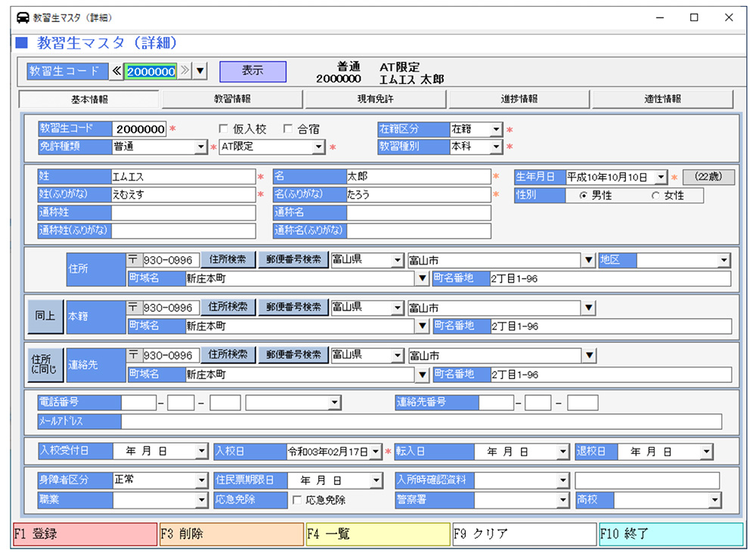Switch to the 適性情報 tab
Screen dimensions: 756x556
coord(663,99)
